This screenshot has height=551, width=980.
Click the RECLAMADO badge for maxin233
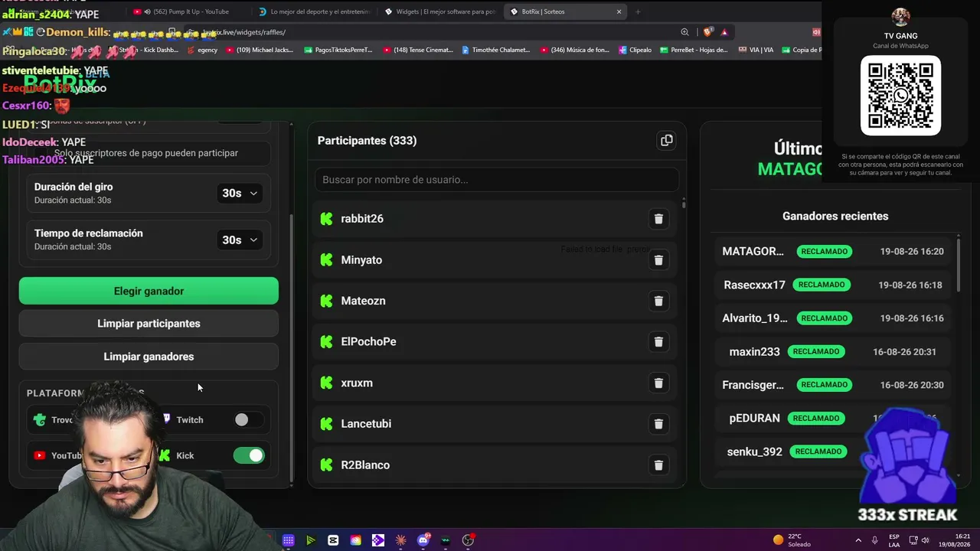[816, 351]
